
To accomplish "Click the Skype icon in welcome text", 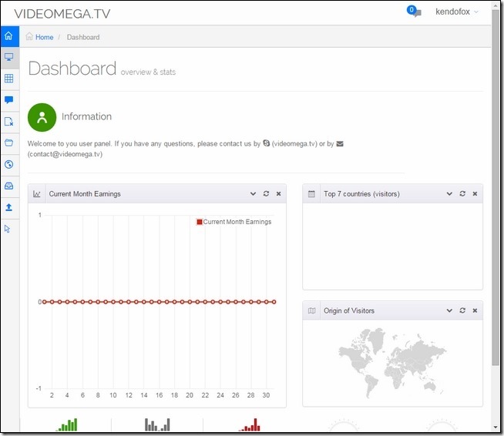I will pos(267,143).
